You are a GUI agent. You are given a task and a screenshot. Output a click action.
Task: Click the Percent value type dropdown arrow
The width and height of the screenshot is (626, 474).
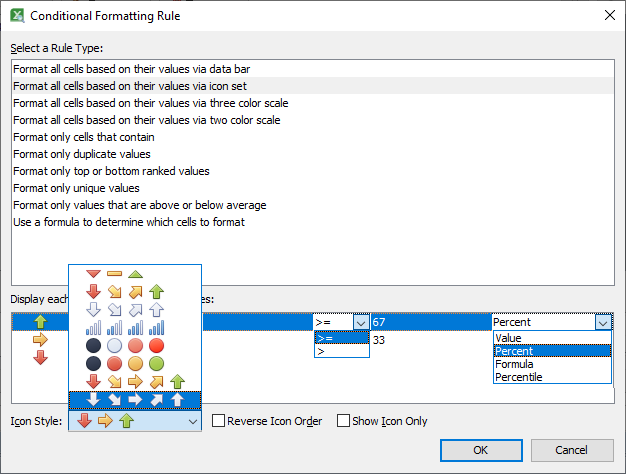[x=602, y=322]
